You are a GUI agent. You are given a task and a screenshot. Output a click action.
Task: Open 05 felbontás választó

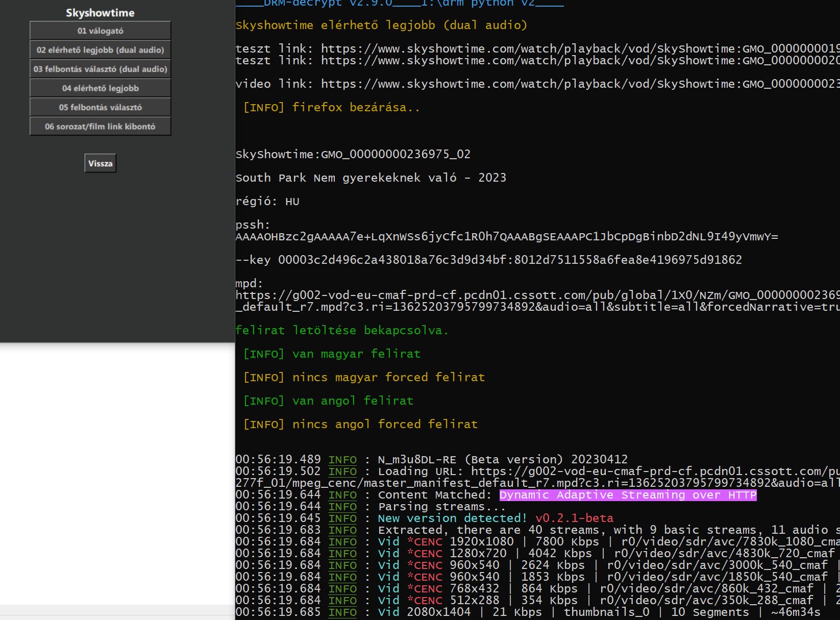pyautogui.click(x=100, y=107)
